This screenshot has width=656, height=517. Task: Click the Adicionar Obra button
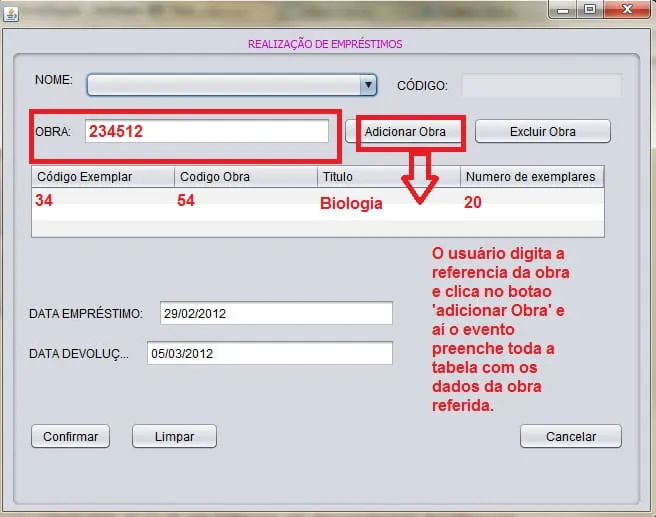pos(405,131)
